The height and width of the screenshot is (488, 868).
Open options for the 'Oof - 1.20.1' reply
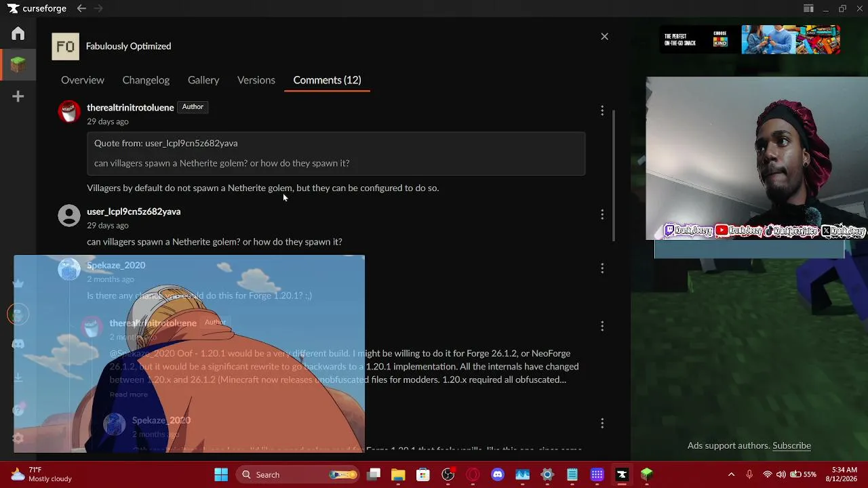tap(602, 326)
